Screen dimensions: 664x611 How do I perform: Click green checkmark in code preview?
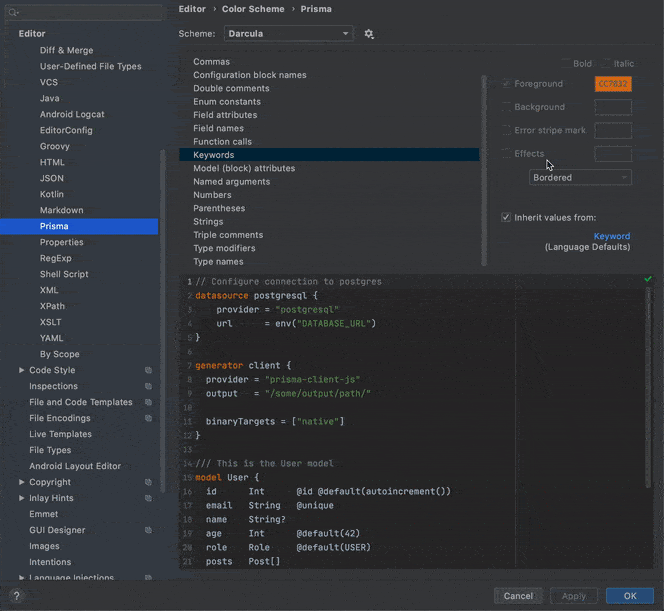648,279
